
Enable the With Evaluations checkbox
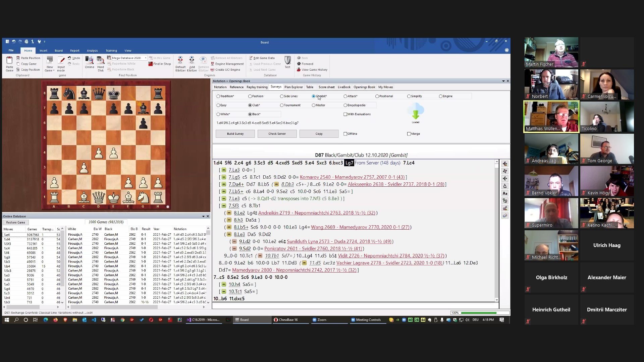coord(345,114)
